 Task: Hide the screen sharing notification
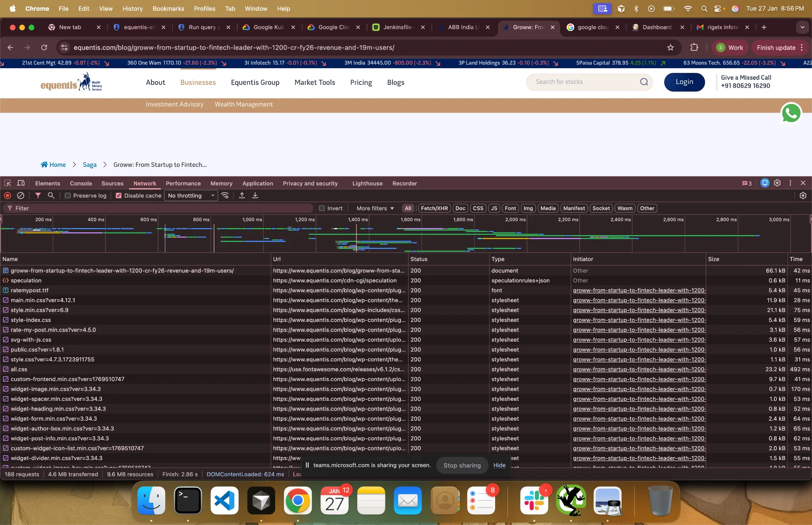click(499, 465)
